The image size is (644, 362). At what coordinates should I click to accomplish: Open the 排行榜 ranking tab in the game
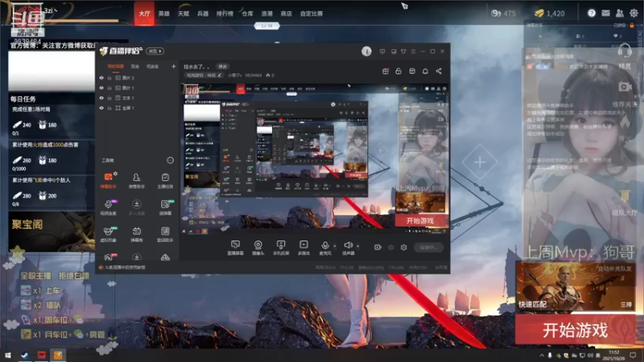[x=225, y=14]
